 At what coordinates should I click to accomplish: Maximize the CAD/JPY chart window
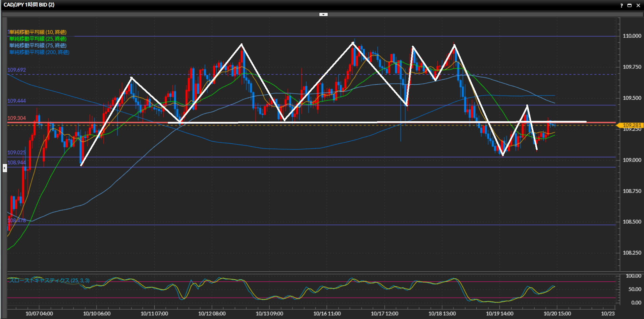pyautogui.click(x=630, y=5)
